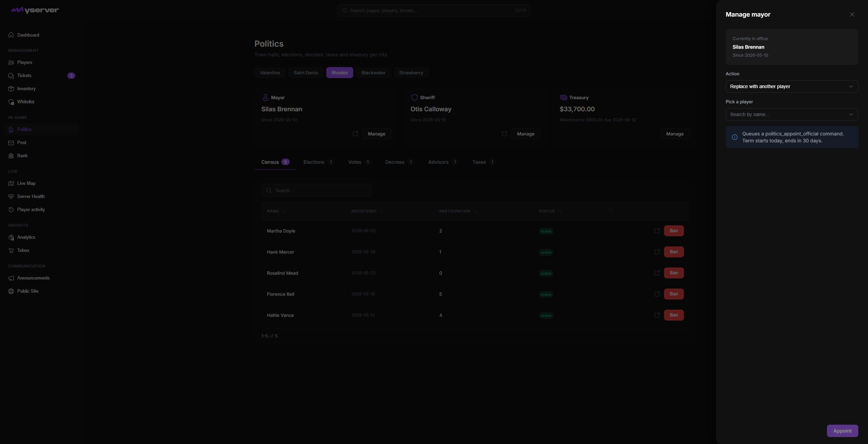Ban Florence Bell
Viewport: 868px width, 444px height.
pos(674,294)
